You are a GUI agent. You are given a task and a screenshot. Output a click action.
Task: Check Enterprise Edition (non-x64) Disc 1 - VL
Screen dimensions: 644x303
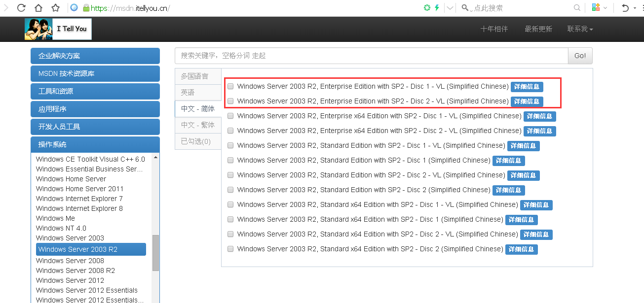pos(230,87)
